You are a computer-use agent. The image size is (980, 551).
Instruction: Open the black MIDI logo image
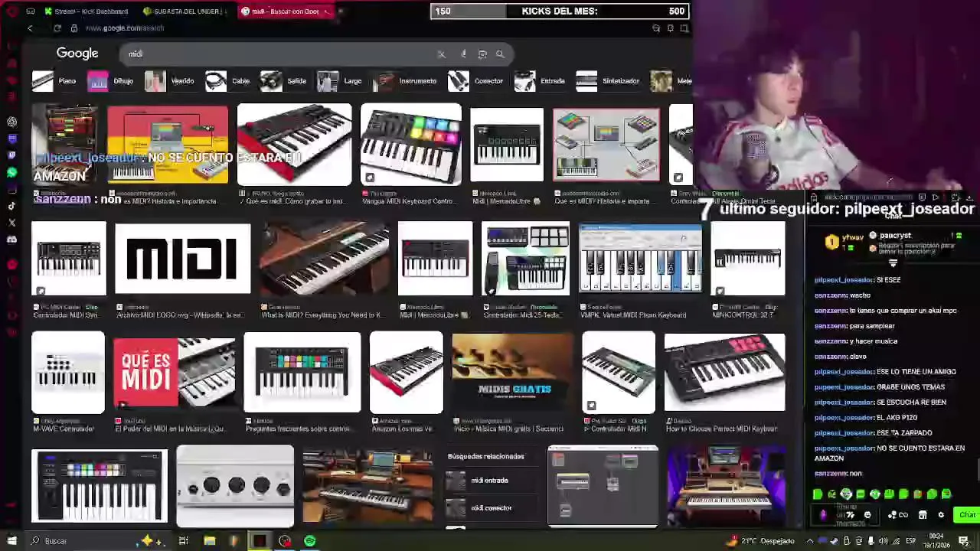coord(183,259)
